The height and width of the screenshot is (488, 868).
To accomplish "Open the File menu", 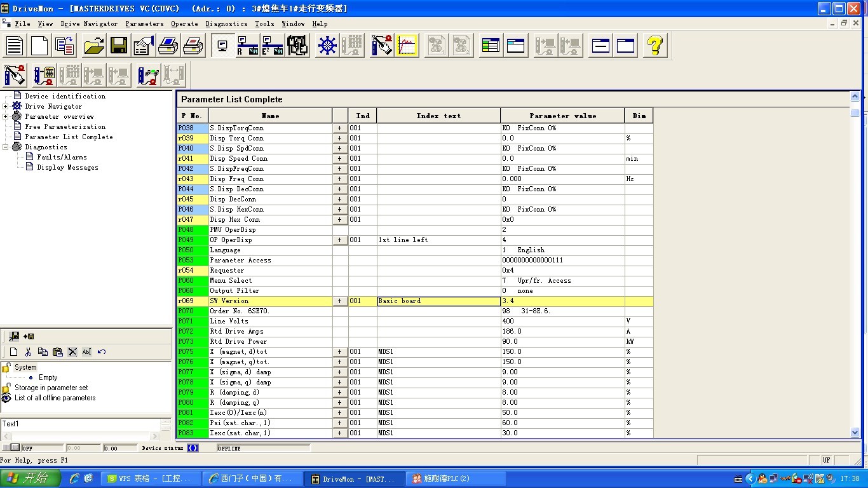I will (x=22, y=24).
